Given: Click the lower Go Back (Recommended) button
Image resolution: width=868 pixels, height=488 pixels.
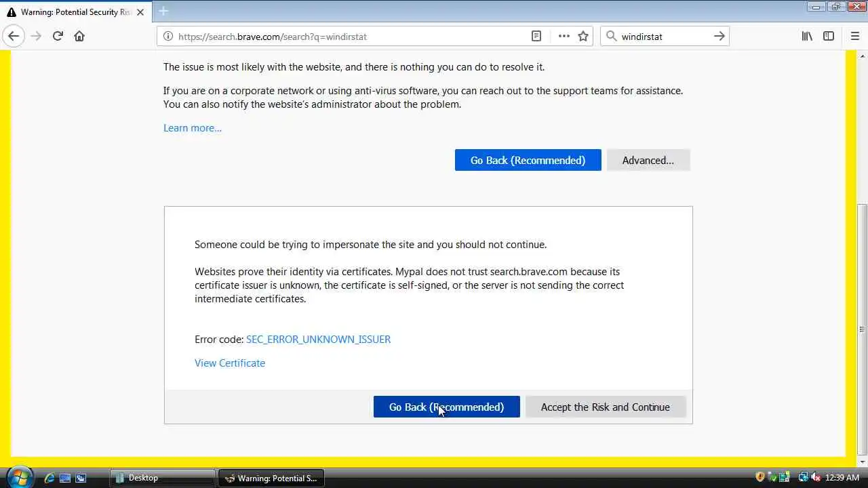Looking at the screenshot, I should pos(446,407).
